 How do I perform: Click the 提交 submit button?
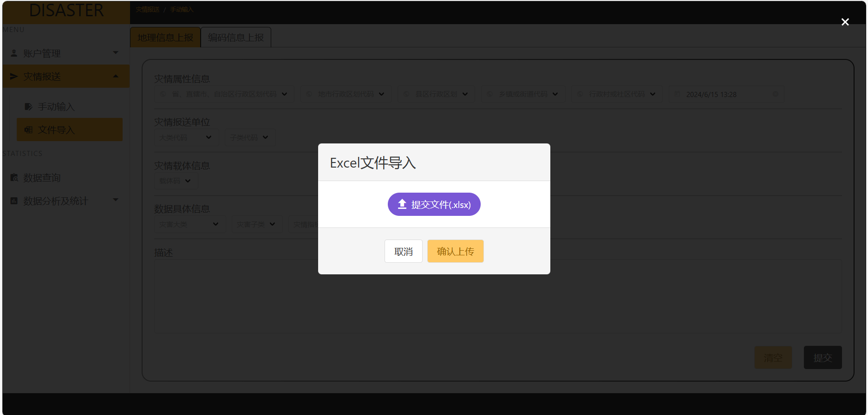click(x=822, y=357)
